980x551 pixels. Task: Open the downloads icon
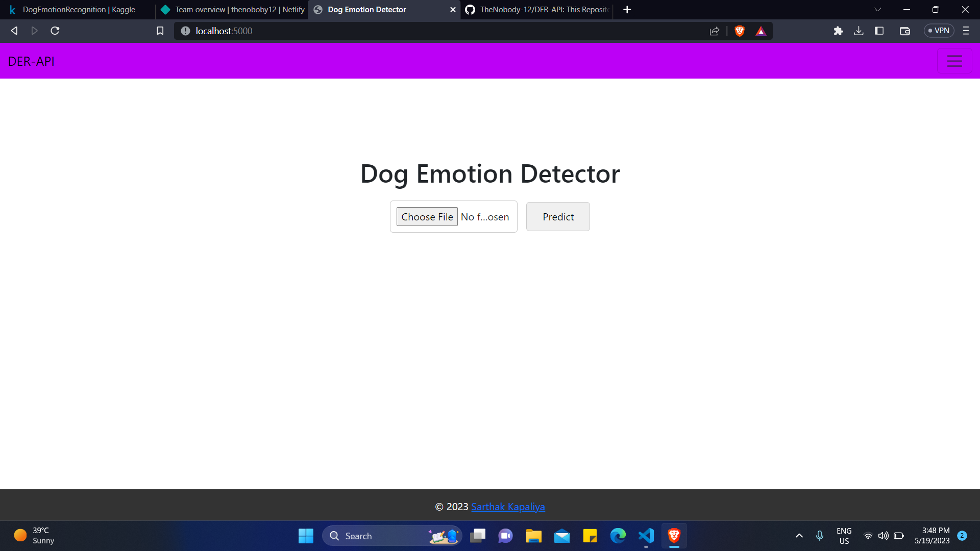click(x=859, y=31)
